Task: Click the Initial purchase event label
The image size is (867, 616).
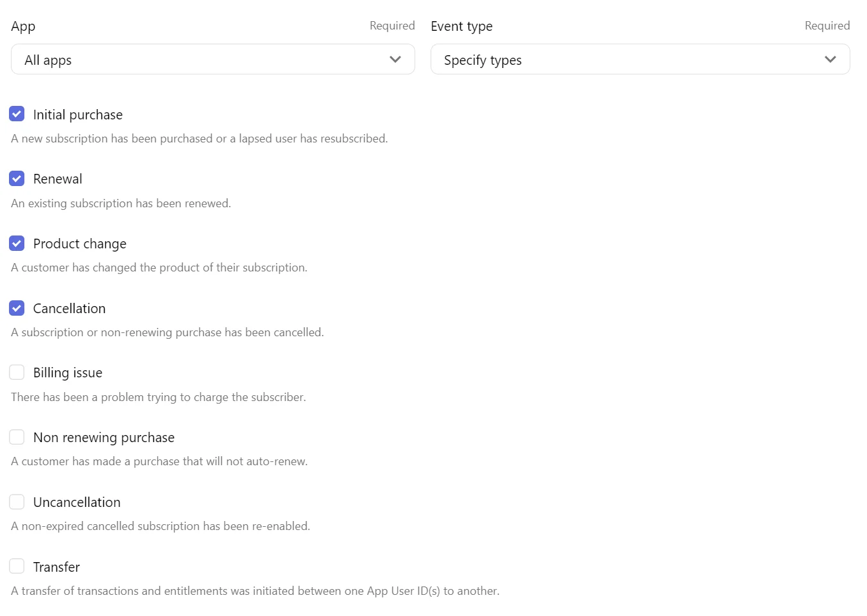Action: click(78, 114)
